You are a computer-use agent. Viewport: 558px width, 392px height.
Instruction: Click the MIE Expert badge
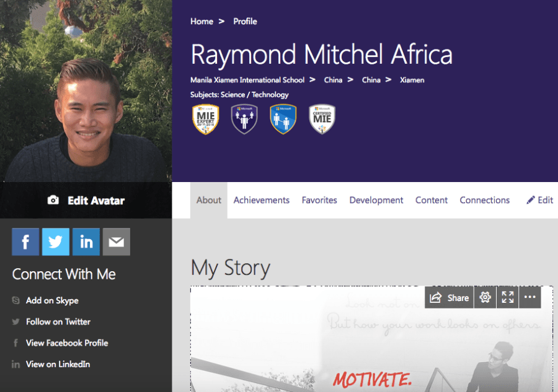(x=205, y=119)
